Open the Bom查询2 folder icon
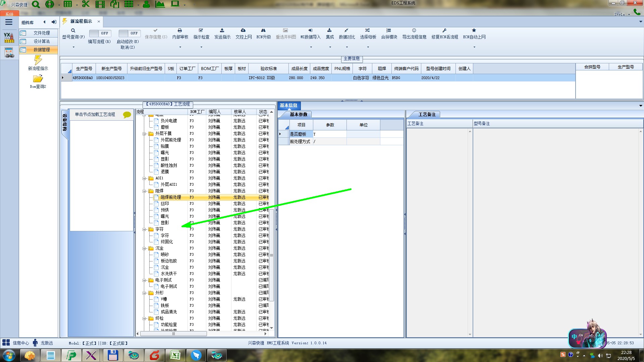644x362 pixels. coord(38,79)
